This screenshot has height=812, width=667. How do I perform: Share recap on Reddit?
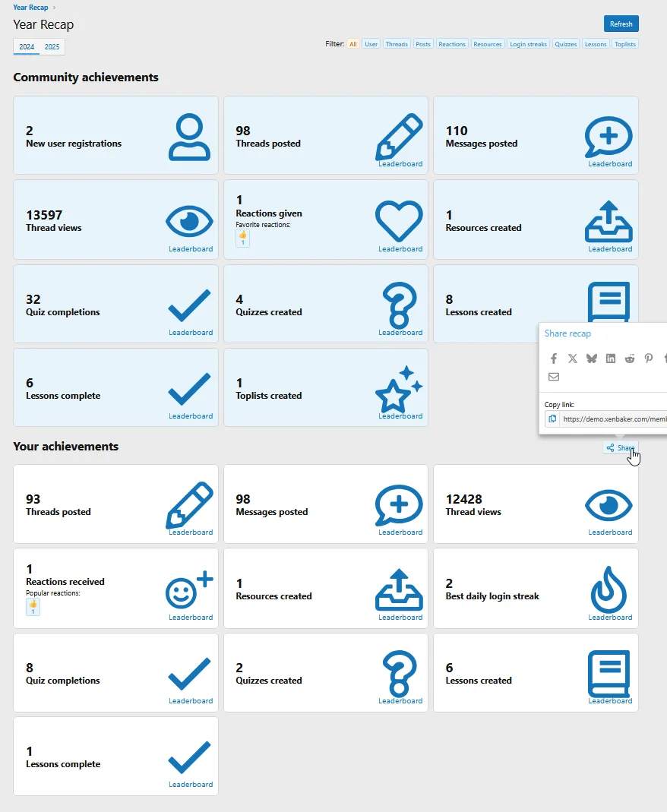coord(630,359)
